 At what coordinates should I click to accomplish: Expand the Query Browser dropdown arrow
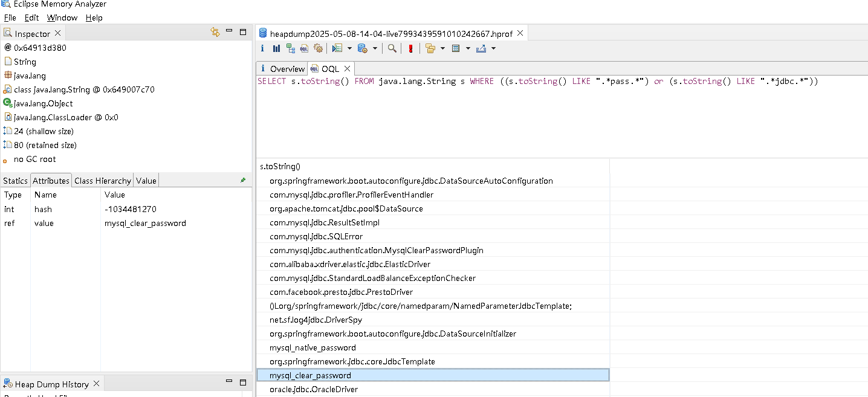coord(375,48)
